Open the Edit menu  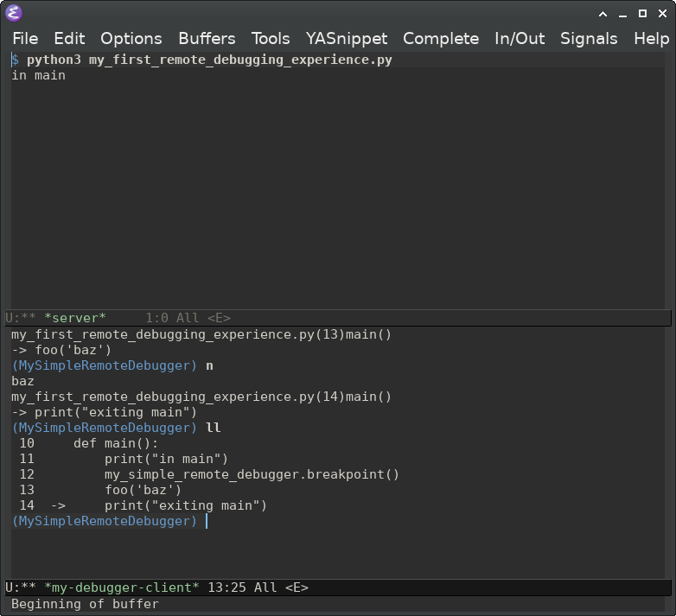(x=69, y=39)
